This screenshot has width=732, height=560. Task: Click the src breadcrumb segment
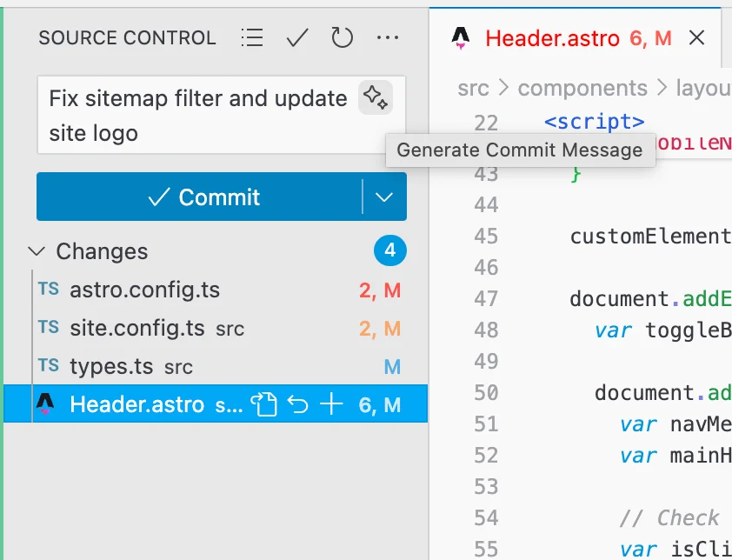click(x=473, y=88)
